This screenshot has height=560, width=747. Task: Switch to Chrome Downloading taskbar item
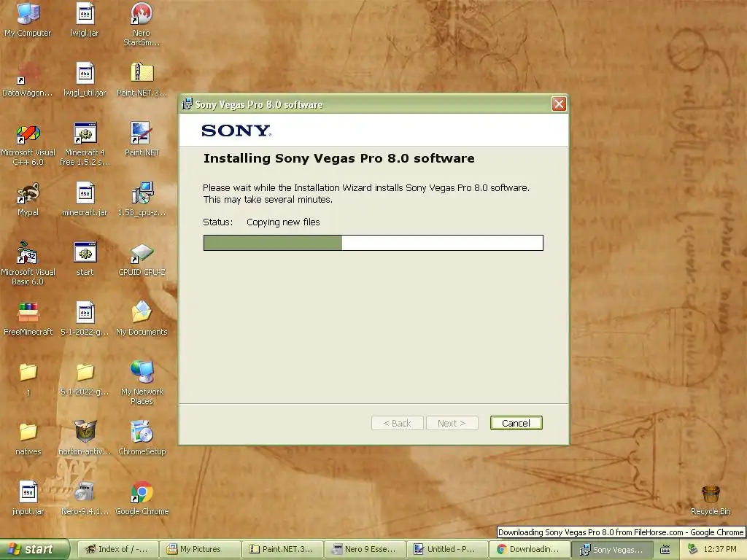[x=530, y=549]
